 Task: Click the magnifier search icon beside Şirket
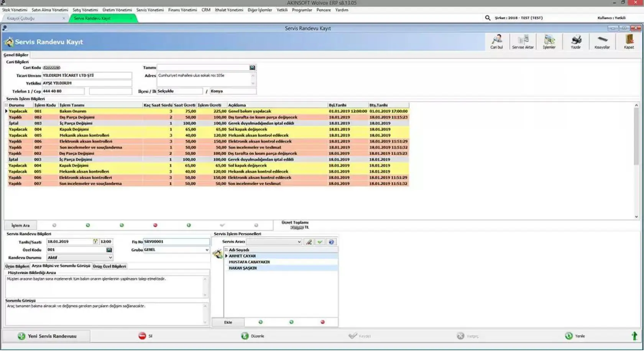tap(488, 18)
